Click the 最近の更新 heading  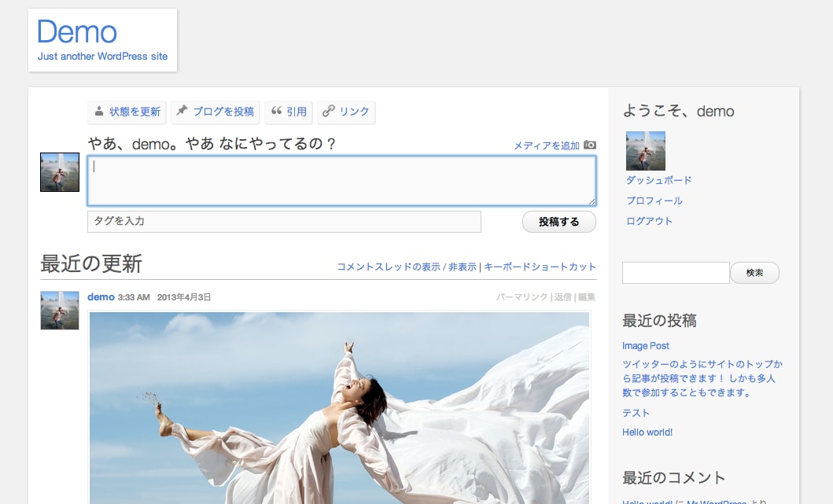pyautogui.click(x=91, y=264)
